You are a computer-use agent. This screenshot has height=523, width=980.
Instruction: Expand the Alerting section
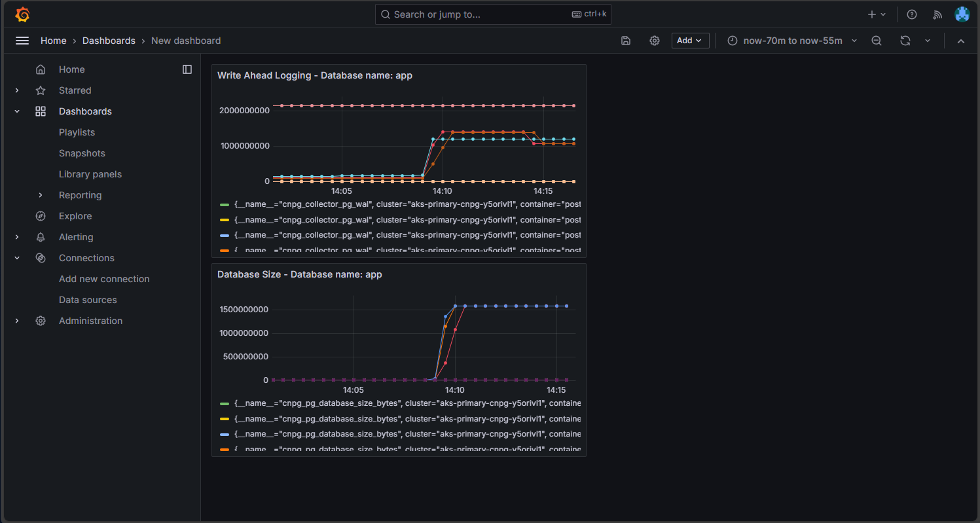pos(17,237)
